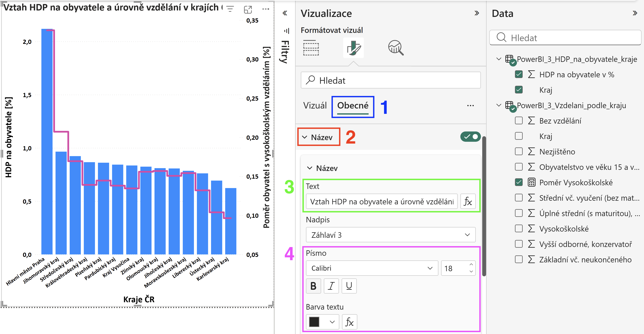Select the Format visual paintbrush icon
This screenshot has width=644, height=334.
(354, 48)
